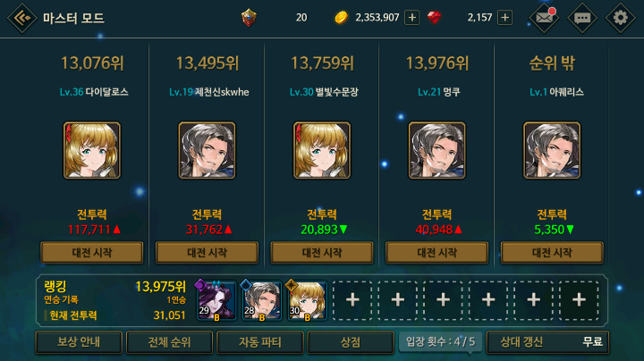
Task: Go back using the Master Mode arrow icon
Action: click(21, 18)
